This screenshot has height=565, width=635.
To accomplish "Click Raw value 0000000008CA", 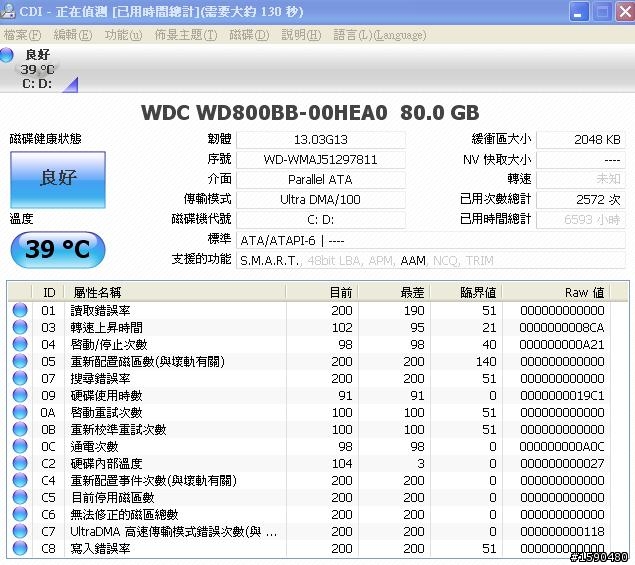I will (x=562, y=328).
